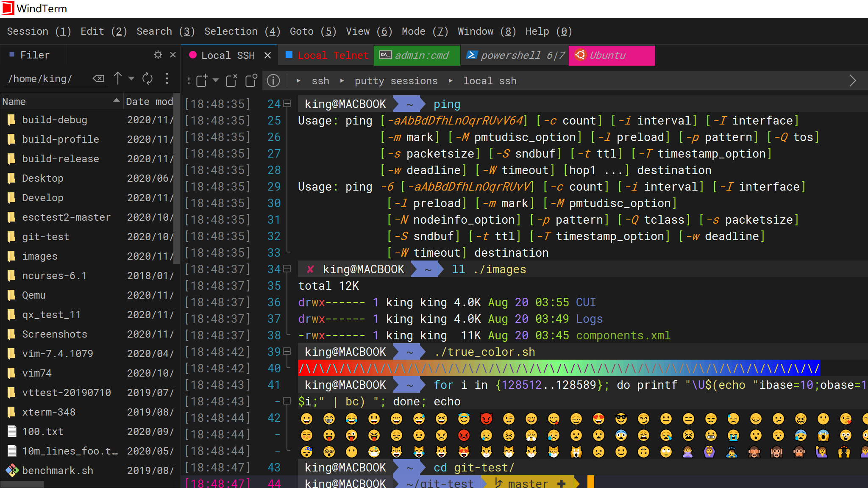Open the Selection menu

tap(242, 31)
